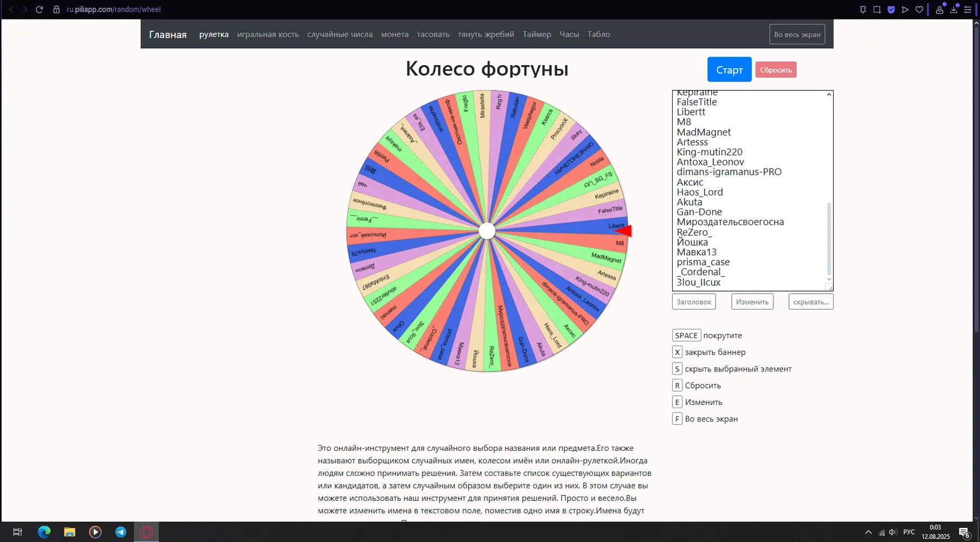Click the site security padlock icon

point(56,9)
